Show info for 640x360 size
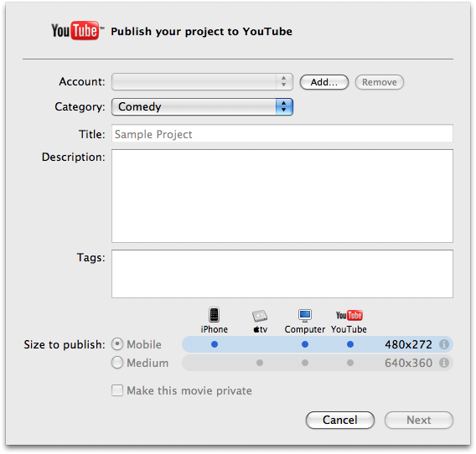This screenshot has width=476, height=454. 444,363
